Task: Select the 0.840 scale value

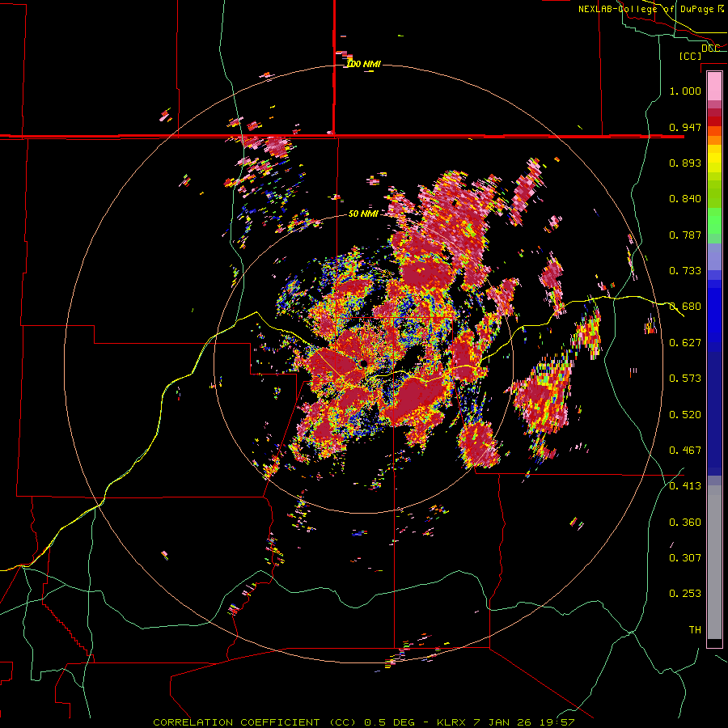Action: 685,199
